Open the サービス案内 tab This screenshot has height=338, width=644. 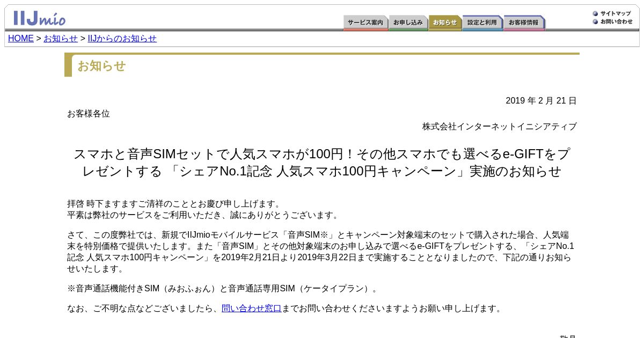(x=365, y=23)
